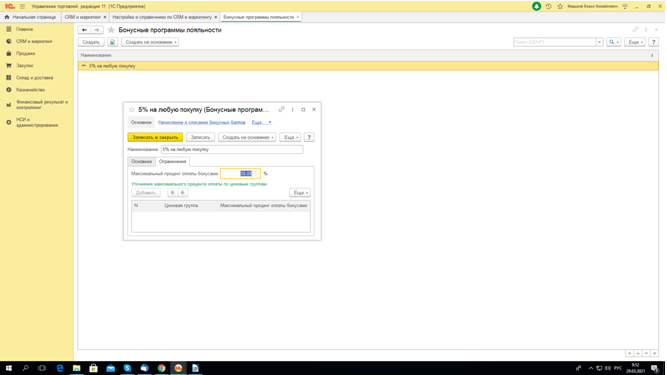Switch to Настройки и справочники по CRM tab
The width and height of the screenshot is (667, 375).
click(x=162, y=17)
